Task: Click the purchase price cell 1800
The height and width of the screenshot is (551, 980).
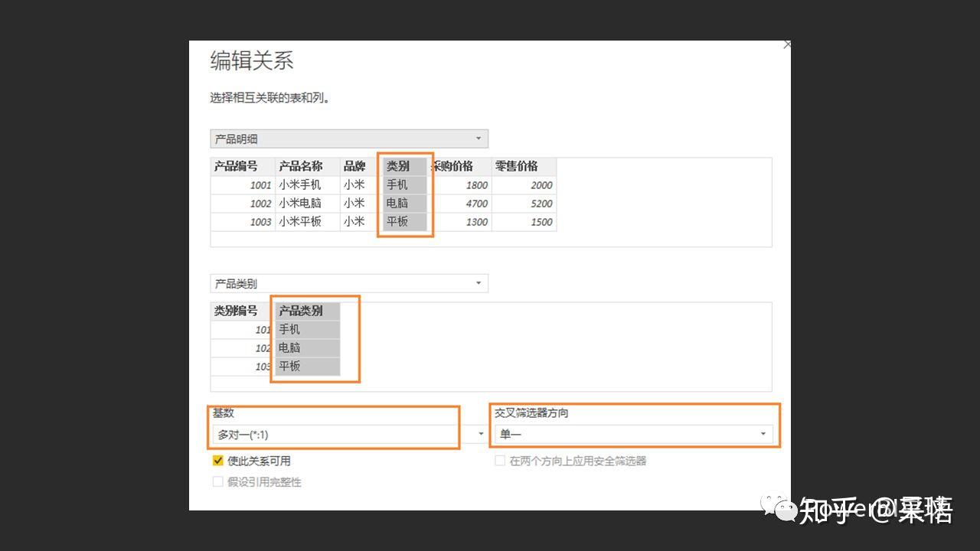Action: (x=459, y=185)
